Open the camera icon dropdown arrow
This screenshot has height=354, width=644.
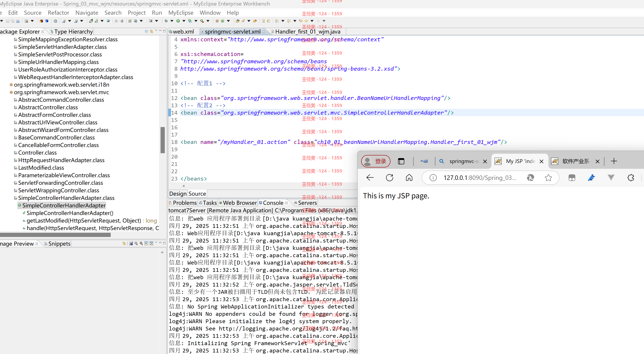tap(157, 21)
